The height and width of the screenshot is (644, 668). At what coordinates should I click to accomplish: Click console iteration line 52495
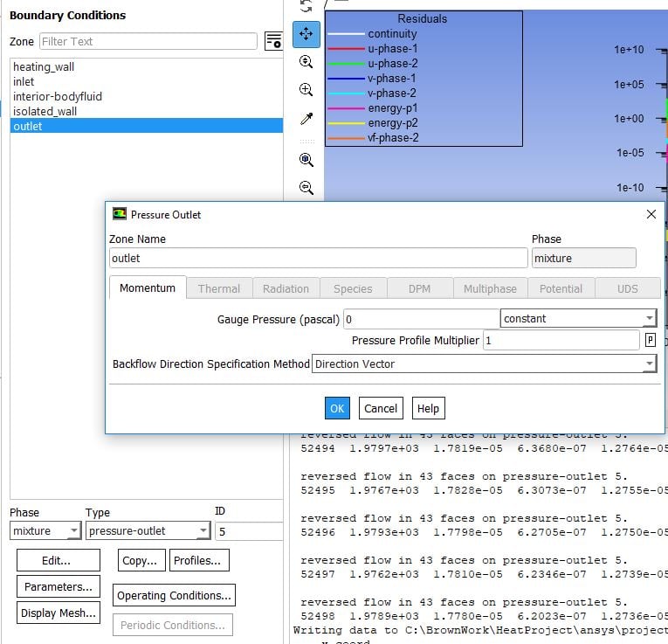click(x=484, y=490)
